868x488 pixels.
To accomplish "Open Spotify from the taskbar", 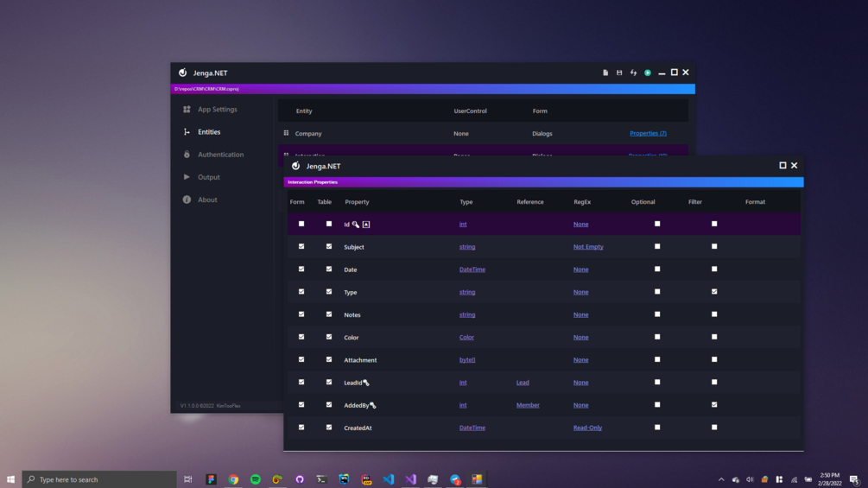I will point(255,479).
